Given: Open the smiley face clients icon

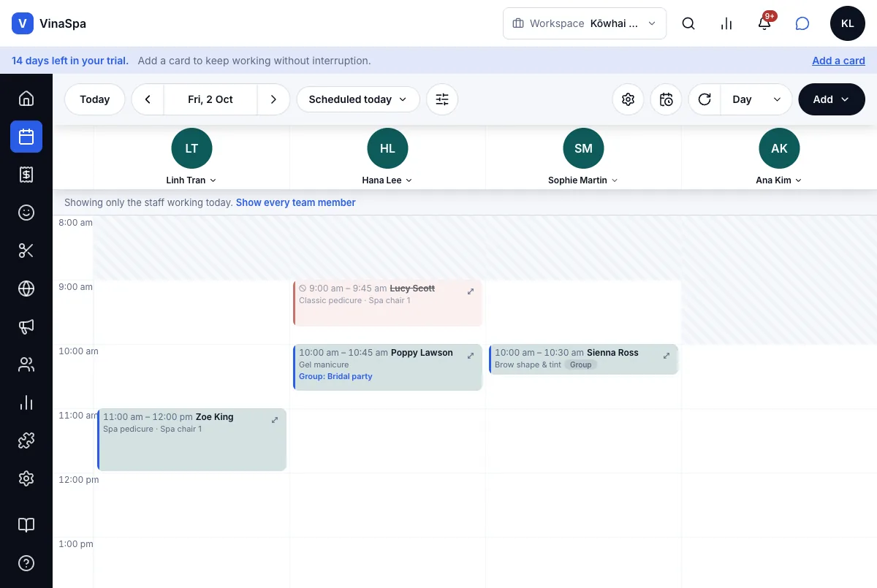Looking at the screenshot, I should (x=26, y=213).
